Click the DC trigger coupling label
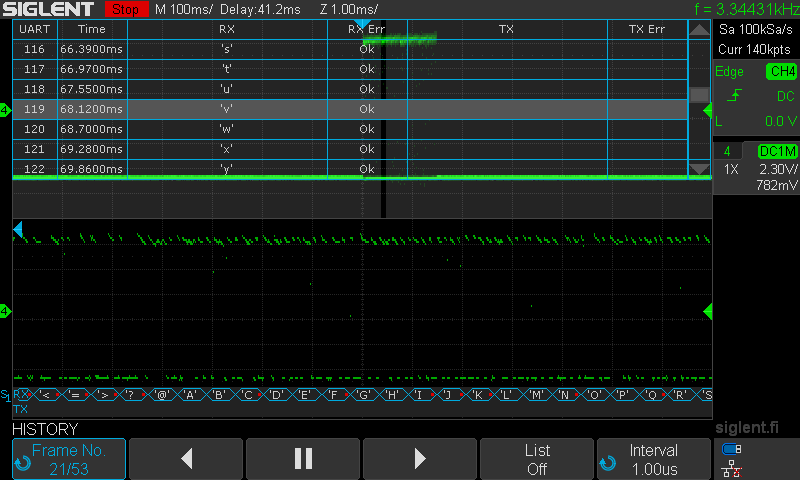This screenshot has width=800, height=480. [786, 96]
